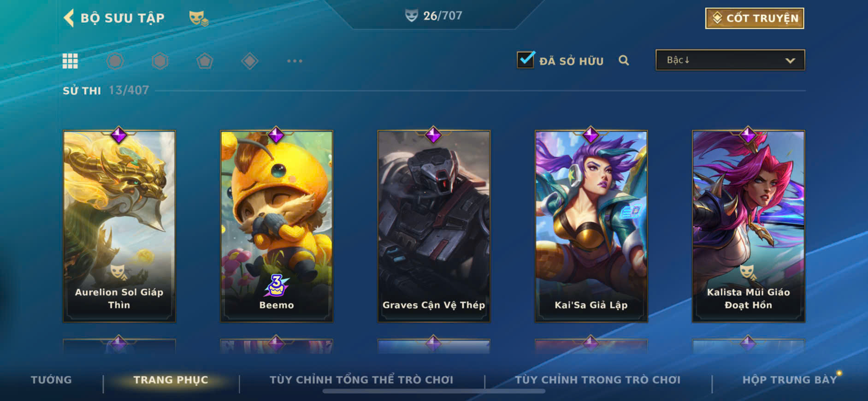
Task: Open the Hộp Trưng Bày tab
Action: [x=789, y=380]
